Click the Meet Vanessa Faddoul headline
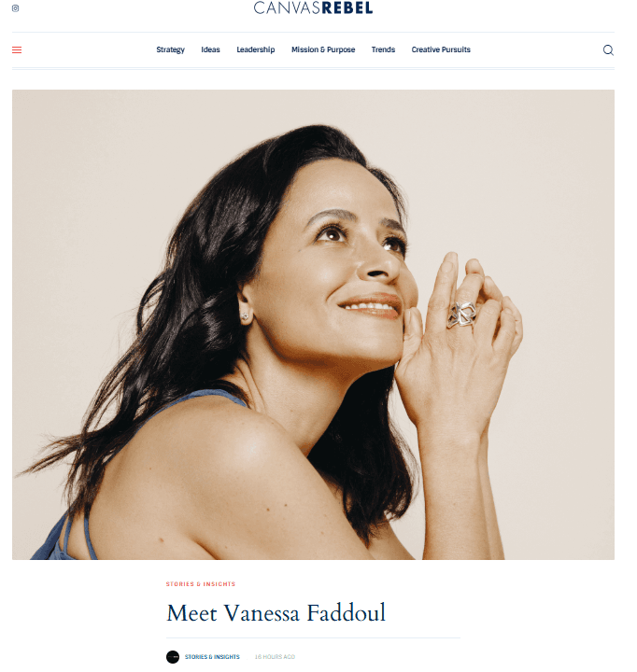This screenshot has height=672, width=637. click(x=276, y=612)
